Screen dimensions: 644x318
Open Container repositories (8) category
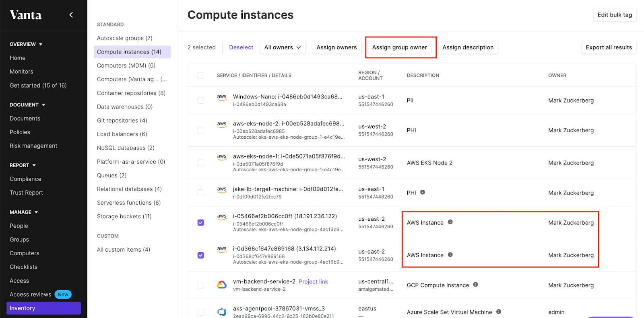[131, 93]
